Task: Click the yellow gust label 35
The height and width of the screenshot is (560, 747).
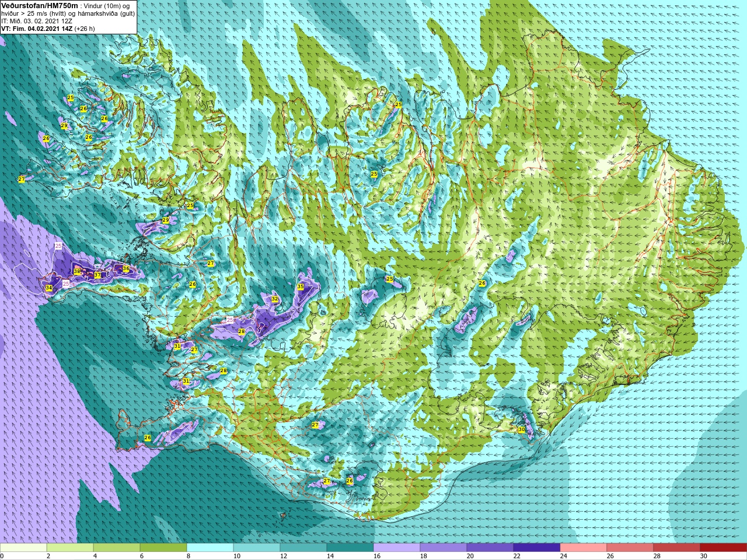Action: 301,286
